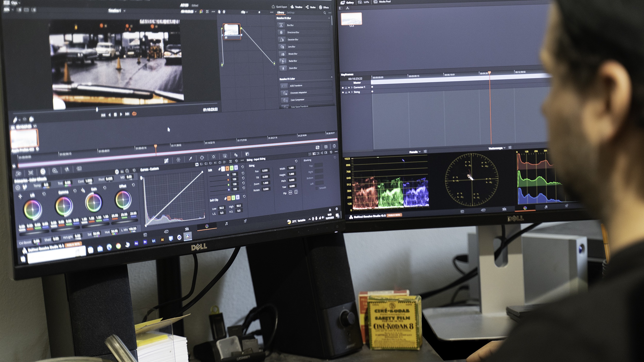Select the Radial Blur effect icon
Viewport: 644px width, 362px height.
[x=283, y=61]
